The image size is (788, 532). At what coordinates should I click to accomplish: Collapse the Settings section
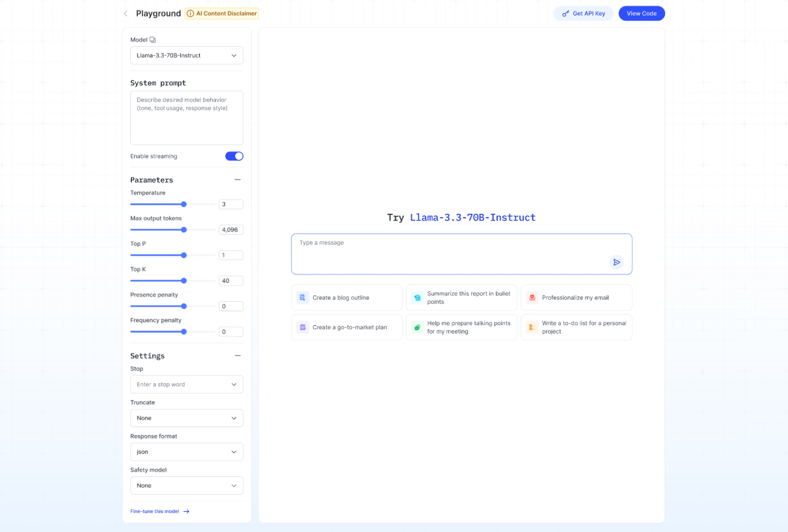pyautogui.click(x=238, y=356)
